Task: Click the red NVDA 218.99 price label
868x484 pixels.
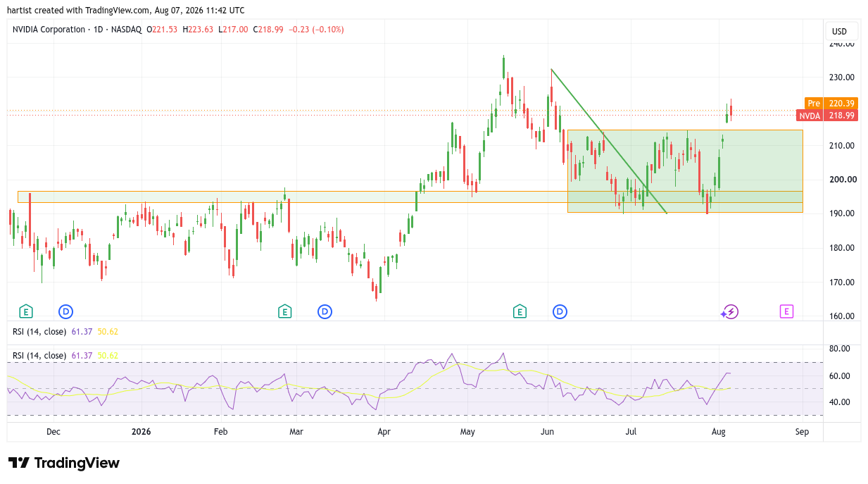Action: coord(827,116)
